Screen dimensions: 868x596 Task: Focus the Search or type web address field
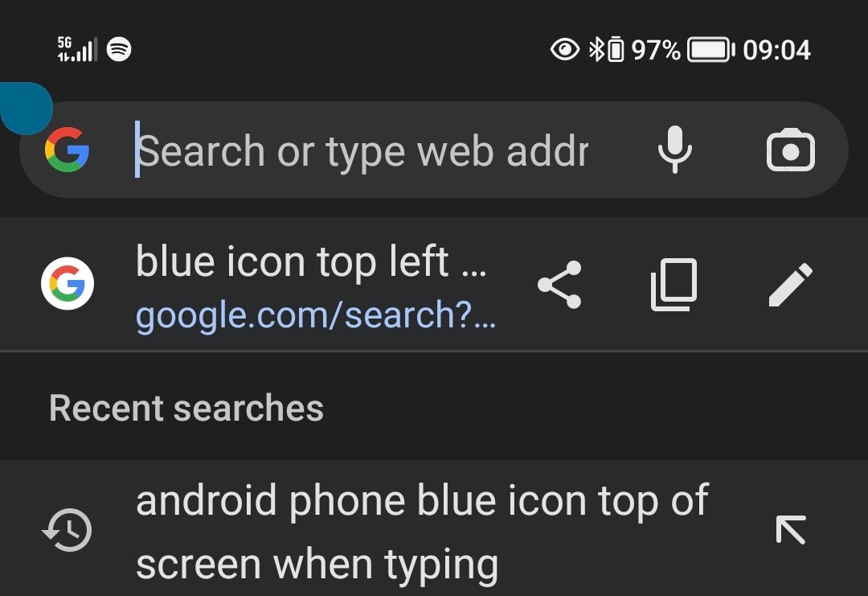click(x=362, y=151)
